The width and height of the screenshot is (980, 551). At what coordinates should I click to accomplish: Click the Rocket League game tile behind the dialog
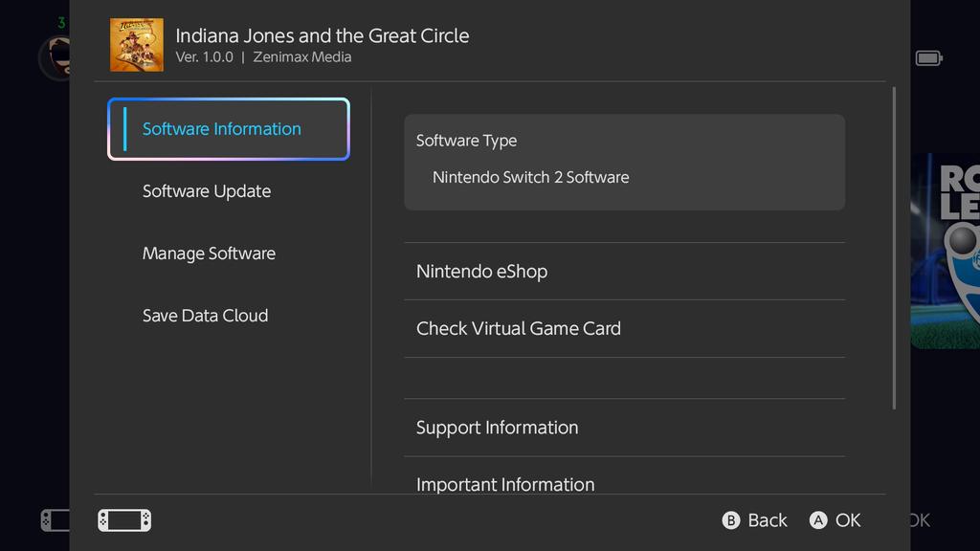pyautogui.click(x=945, y=252)
